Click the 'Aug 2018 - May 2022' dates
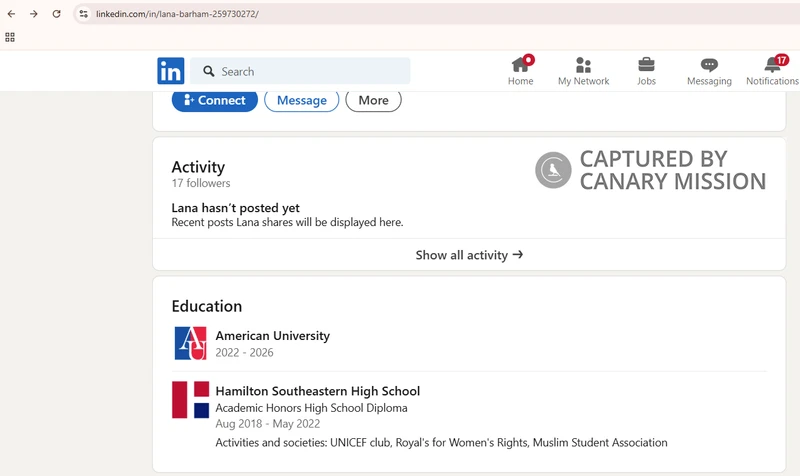Image resolution: width=800 pixels, height=476 pixels. pyautogui.click(x=267, y=423)
